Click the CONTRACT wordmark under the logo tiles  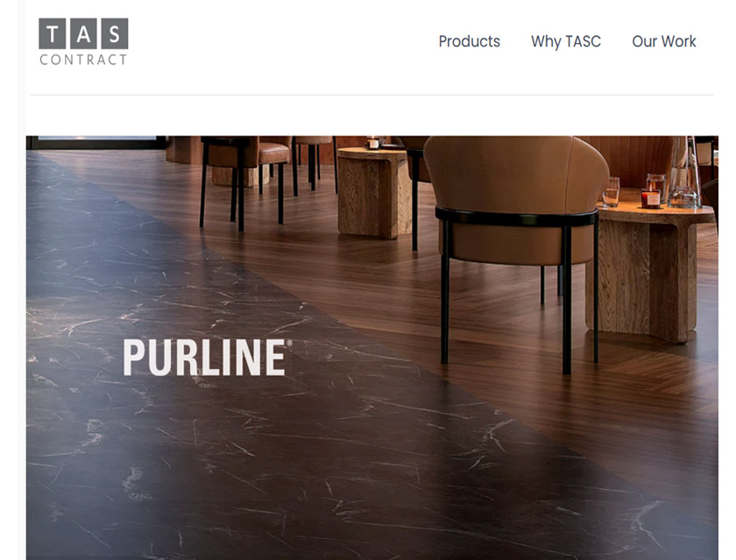pos(83,60)
